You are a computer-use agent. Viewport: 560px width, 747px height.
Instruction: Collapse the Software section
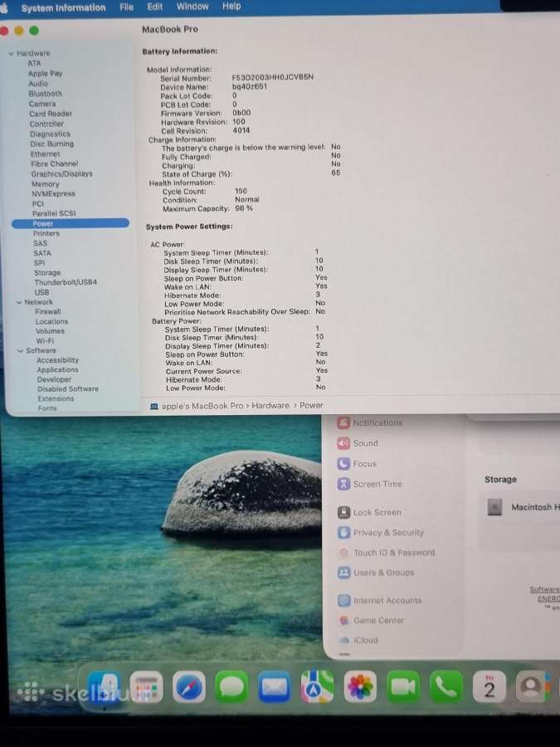21,350
